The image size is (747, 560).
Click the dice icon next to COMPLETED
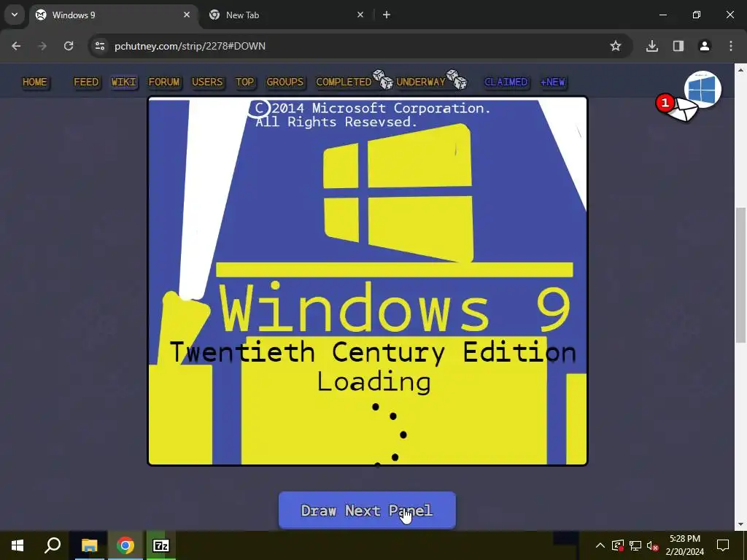point(382,79)
